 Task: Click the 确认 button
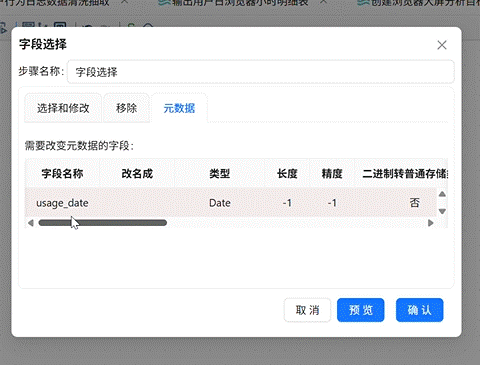[x=420, y=310]
